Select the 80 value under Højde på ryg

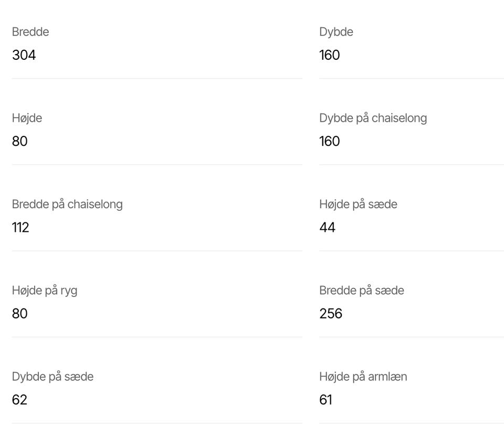(x=20, y=313)
